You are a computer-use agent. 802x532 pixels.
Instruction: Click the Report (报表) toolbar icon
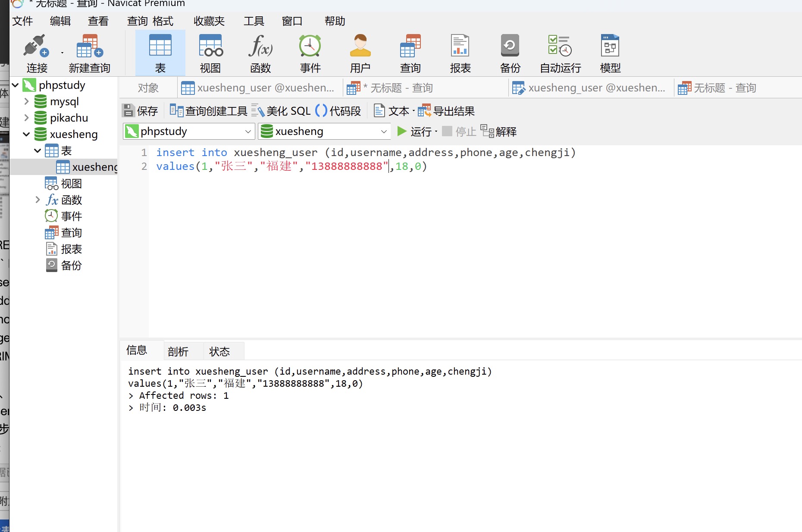point(460,47)
